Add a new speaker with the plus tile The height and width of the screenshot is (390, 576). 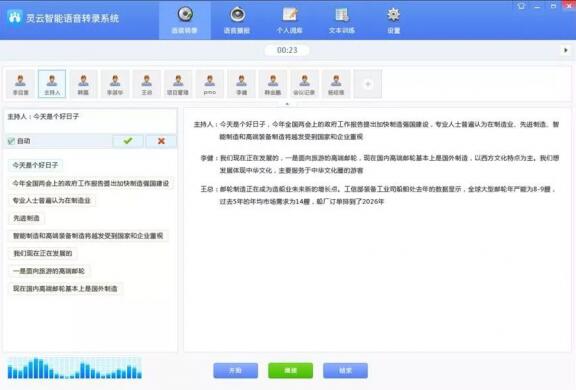pos(368,84)
